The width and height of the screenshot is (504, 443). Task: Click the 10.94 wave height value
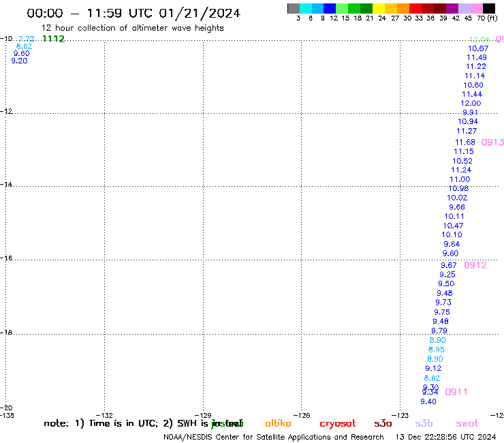pyautogui.click(x=468, y=121)
